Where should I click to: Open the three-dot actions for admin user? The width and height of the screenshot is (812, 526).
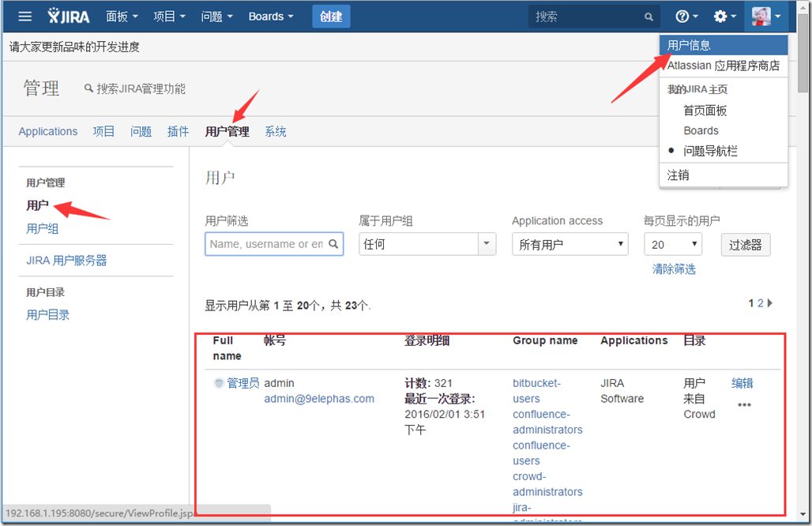tap(744, 405)
